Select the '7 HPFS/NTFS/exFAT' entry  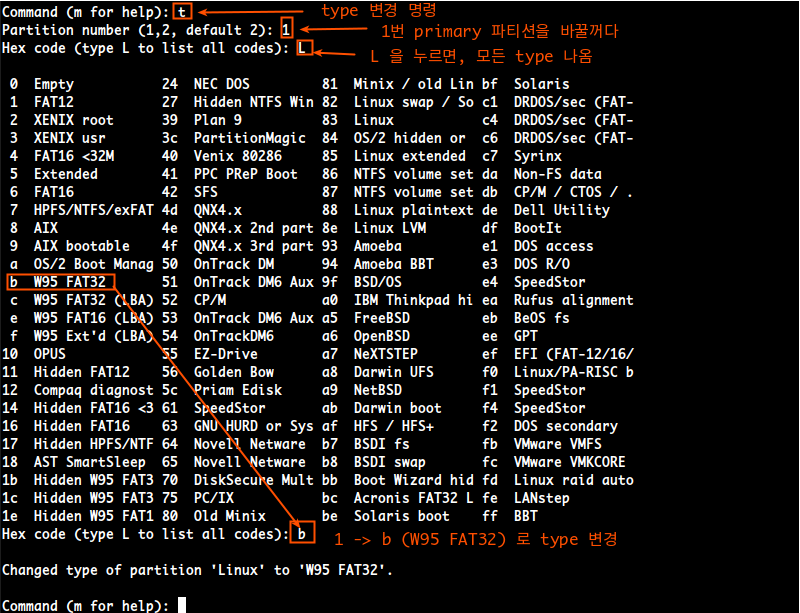click(x=82, y=210)
